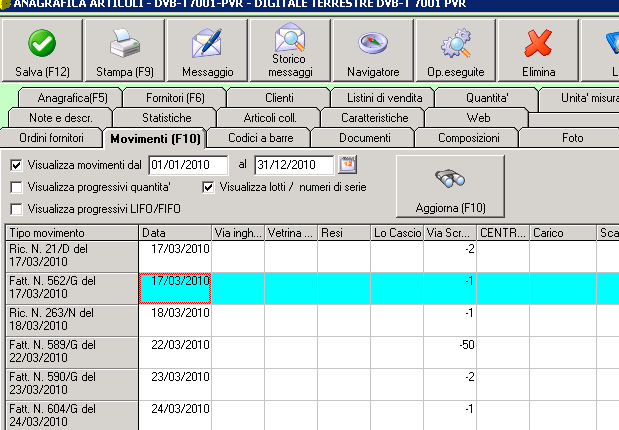Click the start date field 01/01/2010
This screenshot has width=619, height=430.
pyautogui.click(x=188, y=165)
